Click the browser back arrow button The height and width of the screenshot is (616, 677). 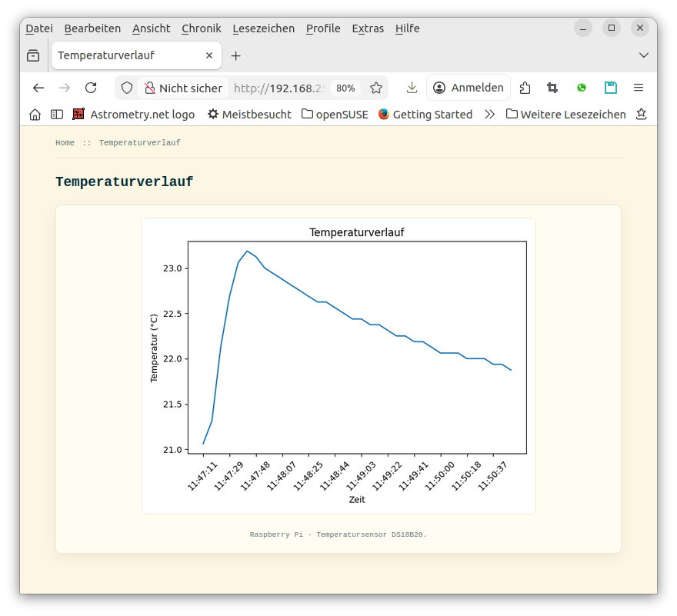[x=38, y=88]
